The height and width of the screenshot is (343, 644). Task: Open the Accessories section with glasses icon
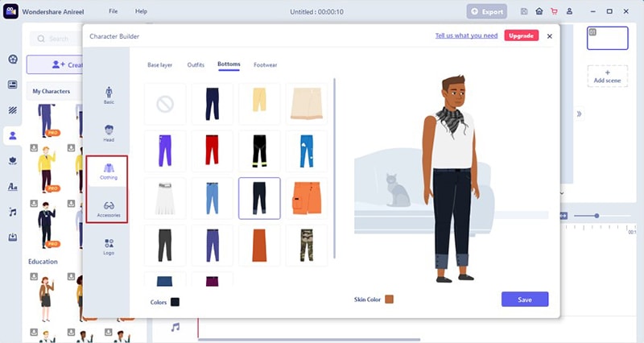pyautogui.click(x=109, y=209)
